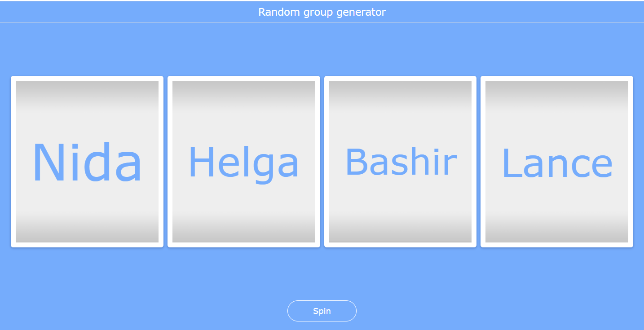Start spinning the group generator
Viewport: 644px width, 330px height.
point(322,311)
